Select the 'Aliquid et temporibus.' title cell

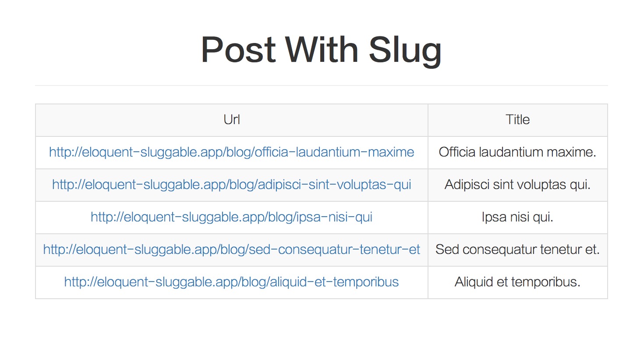click(517, 282)
